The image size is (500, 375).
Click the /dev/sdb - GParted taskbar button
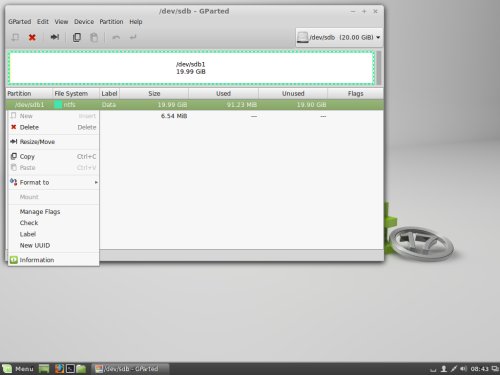point(130,369)
